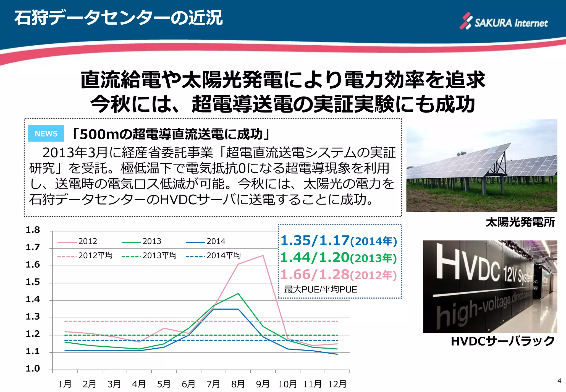This screenshot has height=392, width=566.
Task: Click the 2012 peak in September
Action: click(x=263, y=255)
